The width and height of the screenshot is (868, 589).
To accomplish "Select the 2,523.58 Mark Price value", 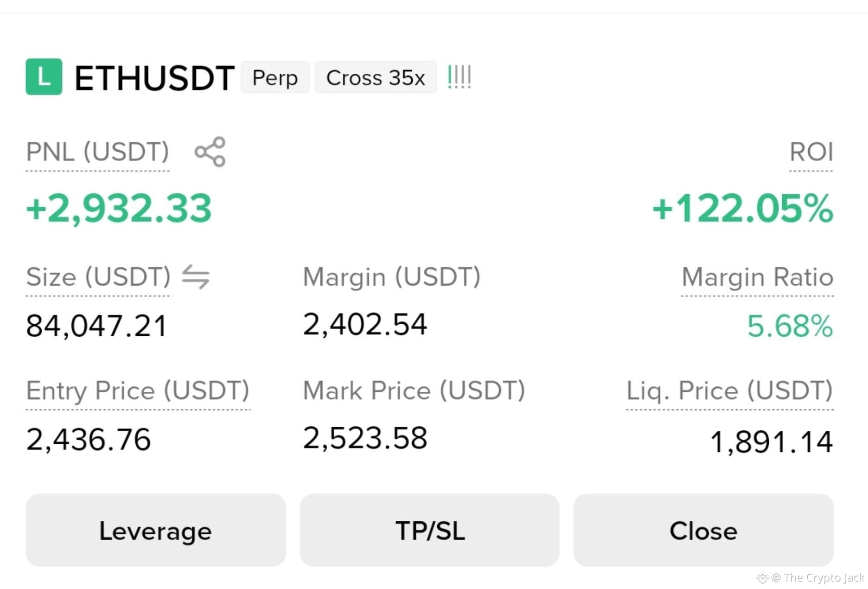I will point(364,438).
